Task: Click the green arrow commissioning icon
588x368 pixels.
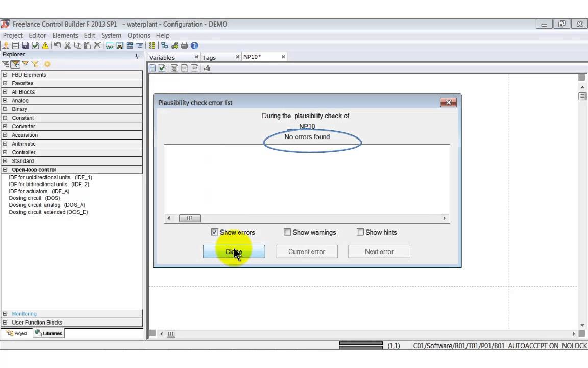Action: [175, 45]
